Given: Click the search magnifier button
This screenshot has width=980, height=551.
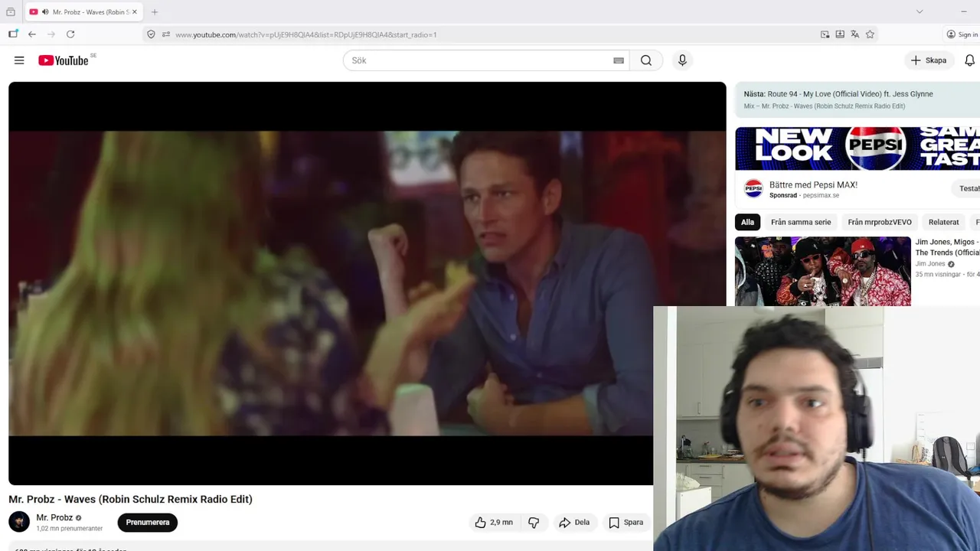Looking at the screenshot, I should [x=646, y=60].
